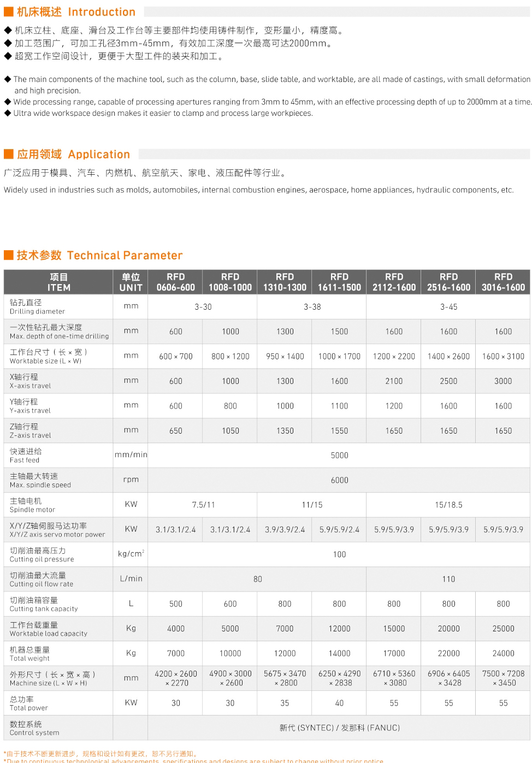The width and height of the screenshot is (532, 763).
Task: Click the 7500 × 7208 × 3450 machine size cell
Action: 503,678
